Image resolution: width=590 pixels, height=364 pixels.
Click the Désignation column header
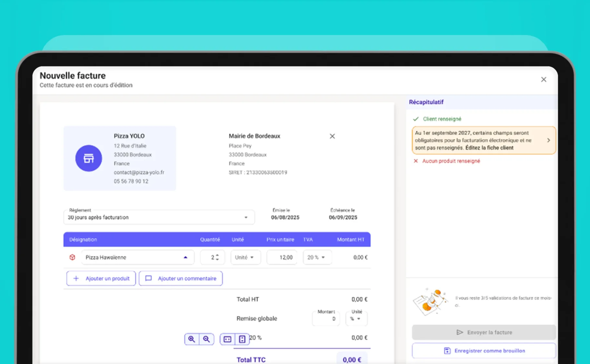tap(83, 240)
